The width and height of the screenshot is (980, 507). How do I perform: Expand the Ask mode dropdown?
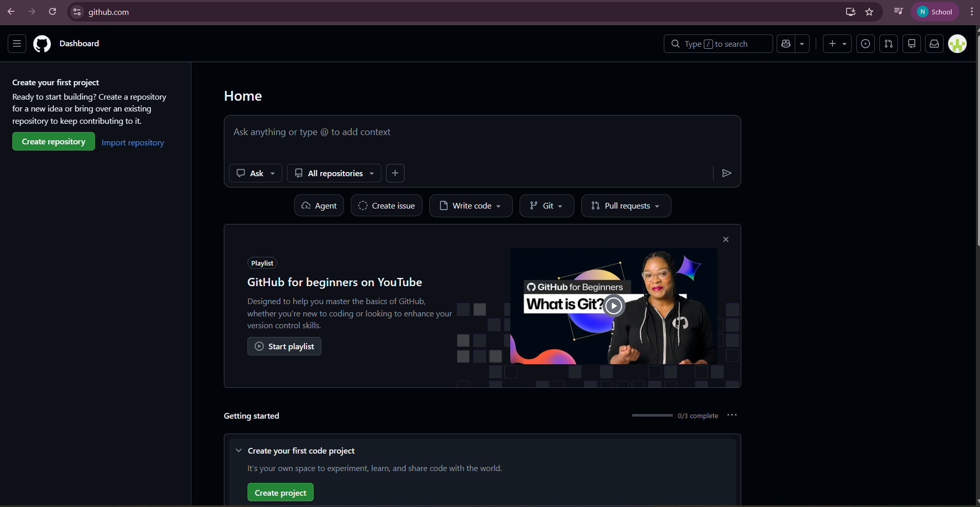click(256, 173)
